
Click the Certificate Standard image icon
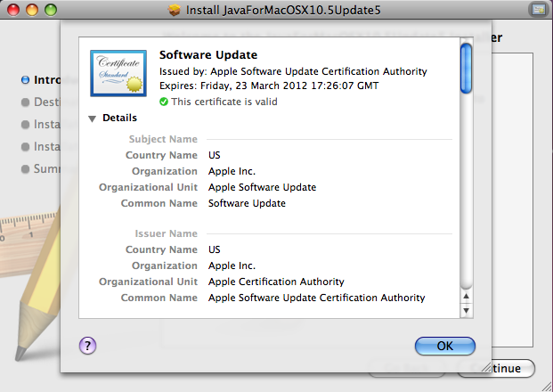118,73
